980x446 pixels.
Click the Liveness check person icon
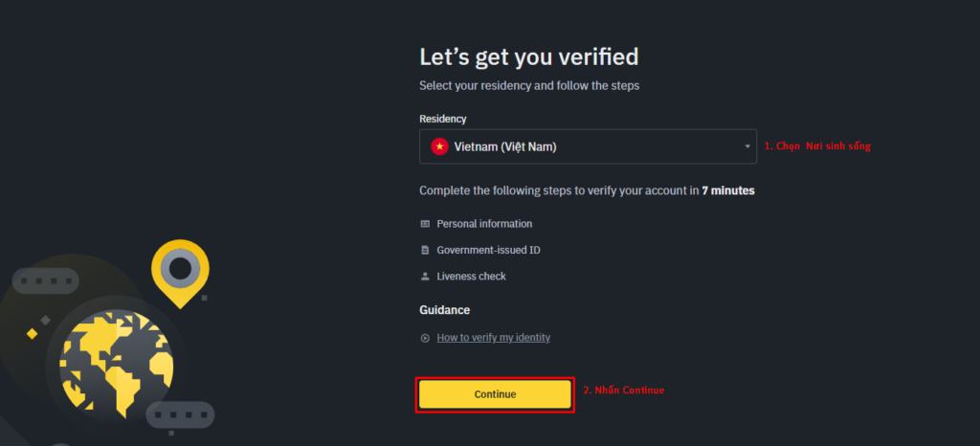(x=425, y=276)
